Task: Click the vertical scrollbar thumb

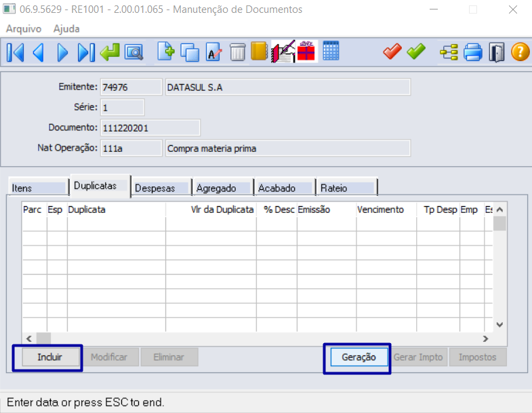Action: click(x=499, y=224)
